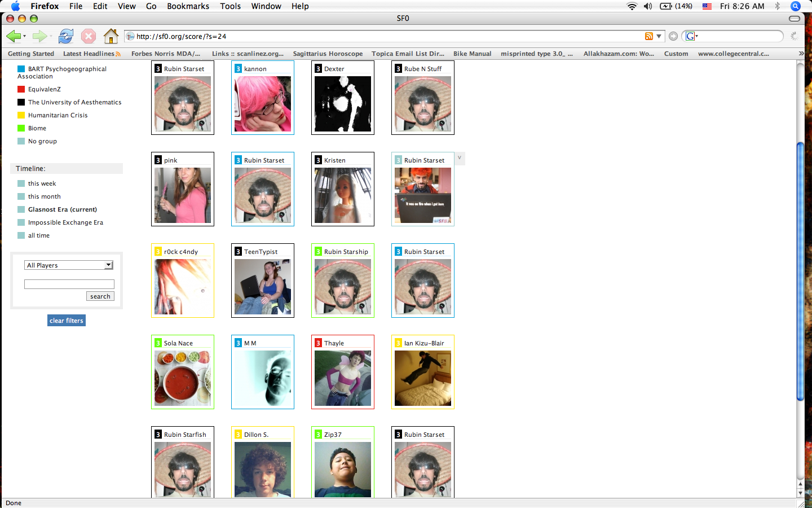Screen dimensions: 812x508
Task: Show more bookmarks toolbar overflow chevron
Action: pyautogui.click(x=801, y=54)
